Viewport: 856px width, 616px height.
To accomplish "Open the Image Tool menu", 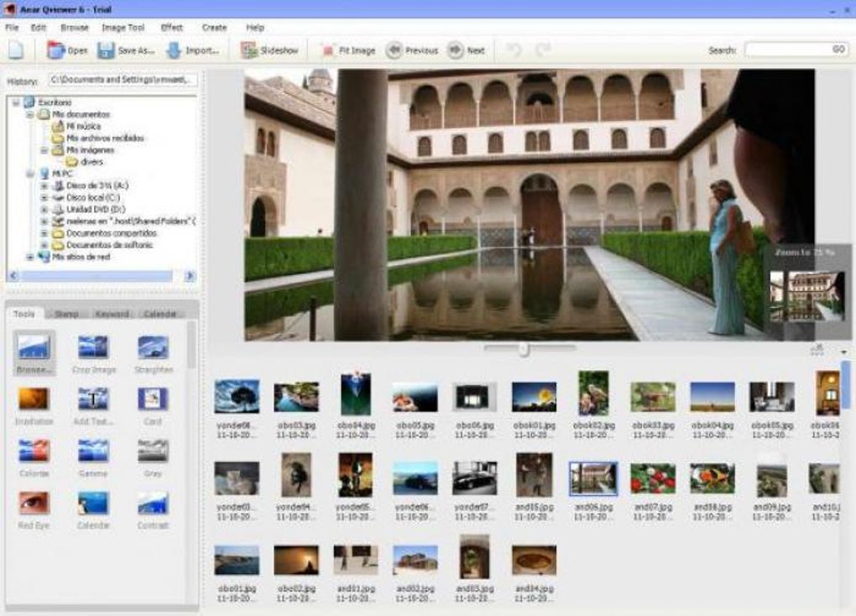I will coord(123,28).
